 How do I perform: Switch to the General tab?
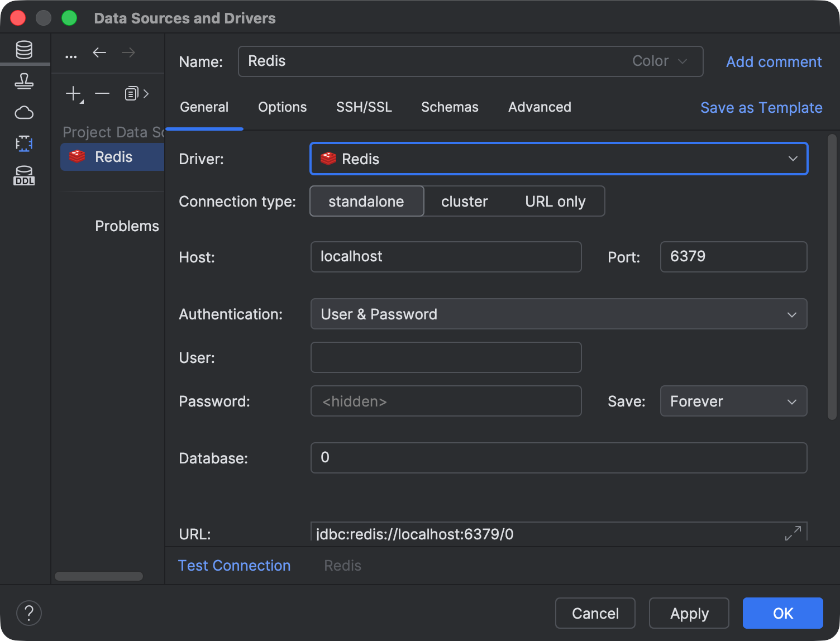[x=204, y=107]
